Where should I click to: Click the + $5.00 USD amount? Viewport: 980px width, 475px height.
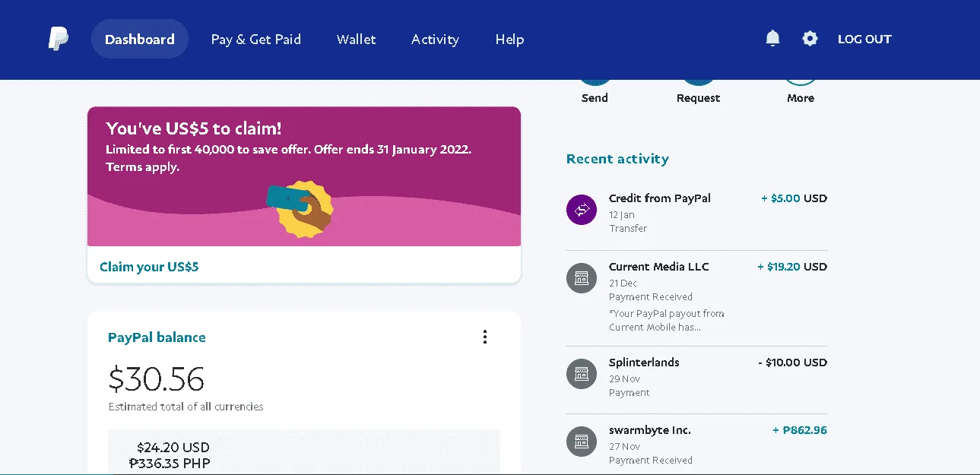794,198
